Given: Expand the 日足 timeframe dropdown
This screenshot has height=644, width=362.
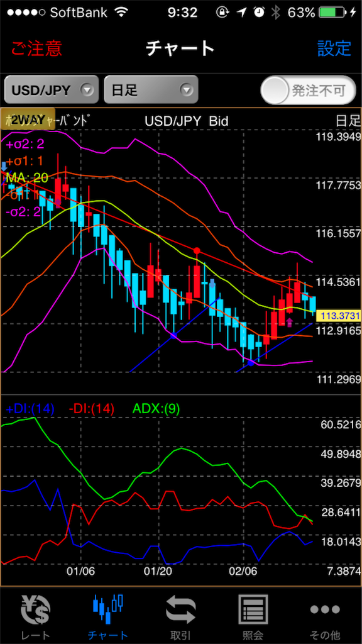Looking at the screenshot, I should [x=151, y=89].
